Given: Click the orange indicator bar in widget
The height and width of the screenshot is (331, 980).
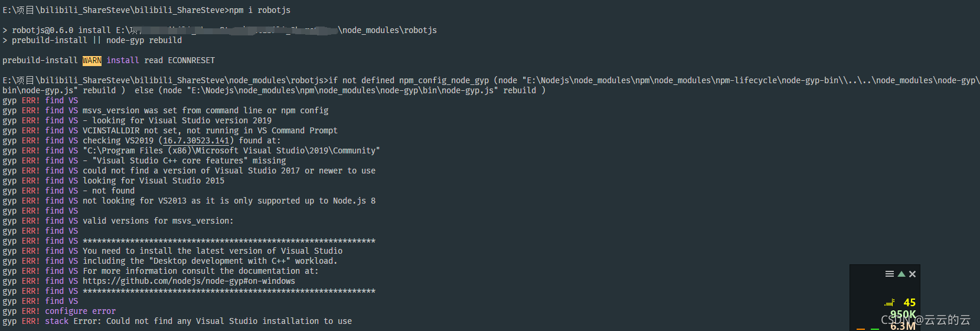Looking at the screenshot, I should coord(861,329).
